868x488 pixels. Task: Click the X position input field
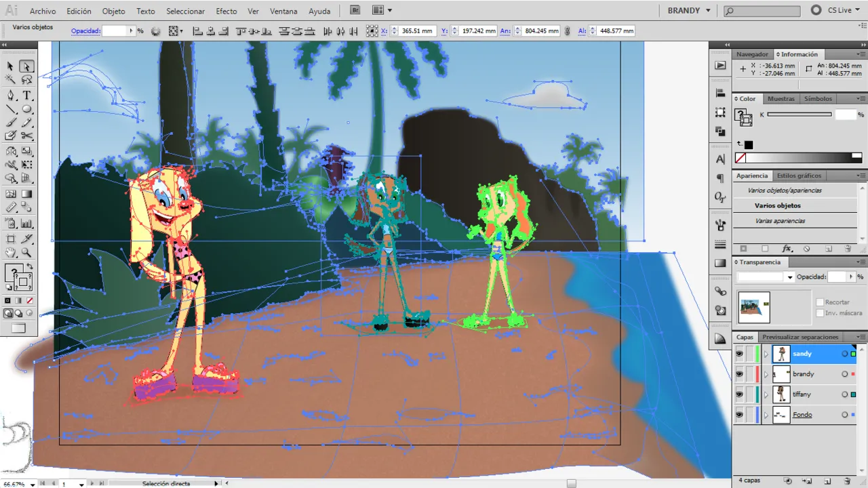click(x=416, y=31)
